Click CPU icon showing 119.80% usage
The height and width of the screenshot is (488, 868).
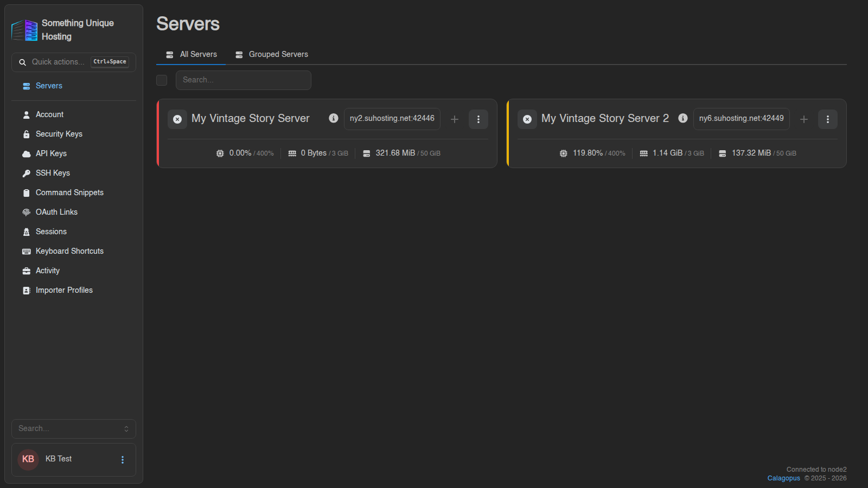(564, 153)
